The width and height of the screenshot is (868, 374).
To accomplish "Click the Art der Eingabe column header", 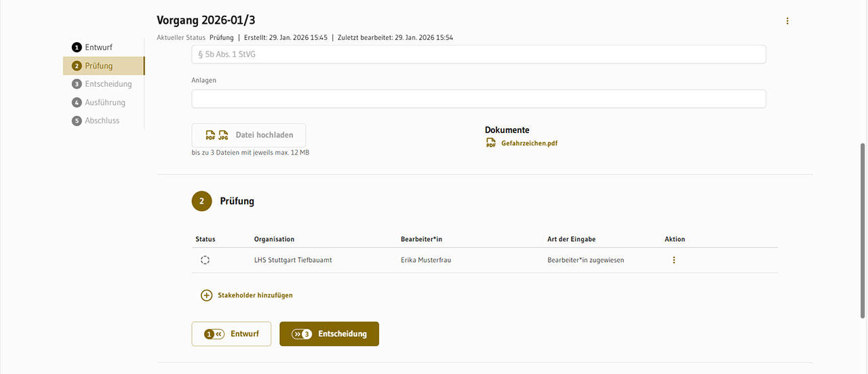I will point(572,239).
